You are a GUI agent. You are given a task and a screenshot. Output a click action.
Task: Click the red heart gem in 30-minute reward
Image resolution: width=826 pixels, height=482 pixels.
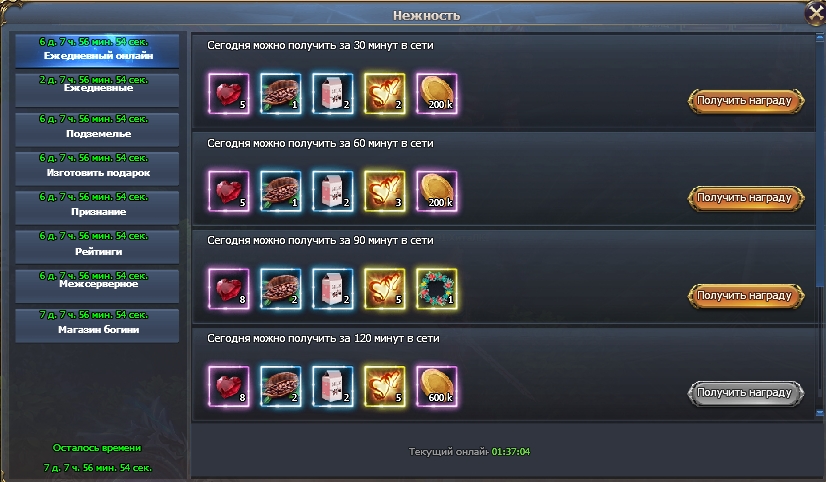click(x=229, y=94)
